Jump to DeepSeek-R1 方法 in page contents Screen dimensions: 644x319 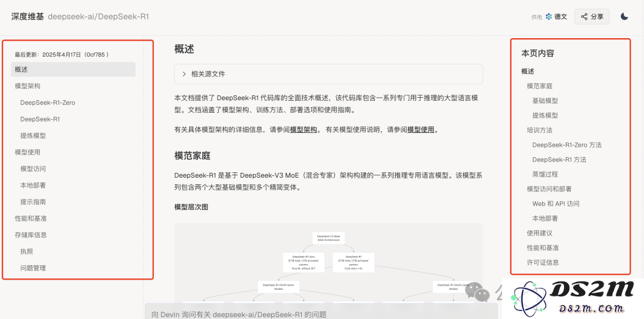point(559,160)
